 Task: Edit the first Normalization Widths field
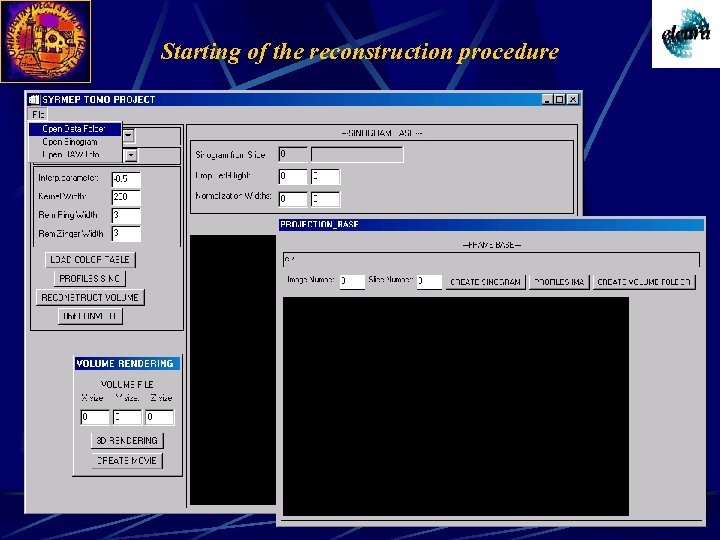[293, 199]
